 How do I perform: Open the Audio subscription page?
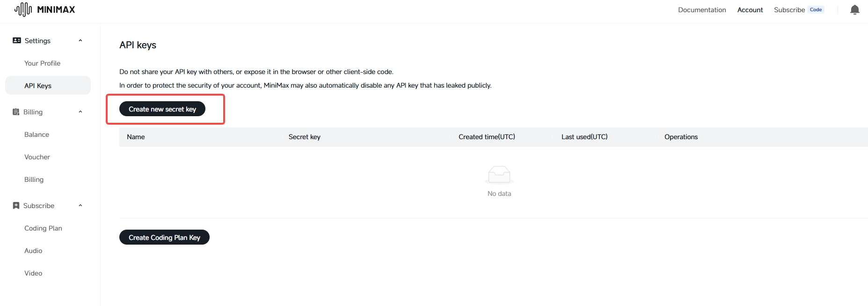click(x=33, y=251)
